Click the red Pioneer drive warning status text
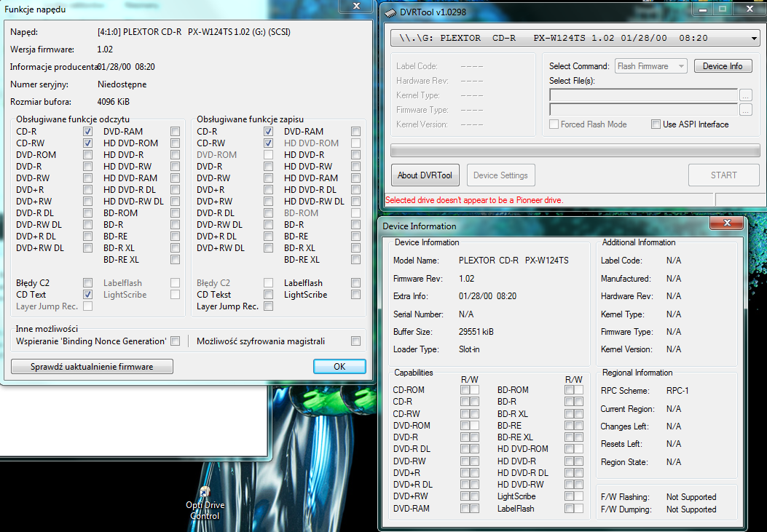Viewport: 767px width, 532px height. click(474, 200)
